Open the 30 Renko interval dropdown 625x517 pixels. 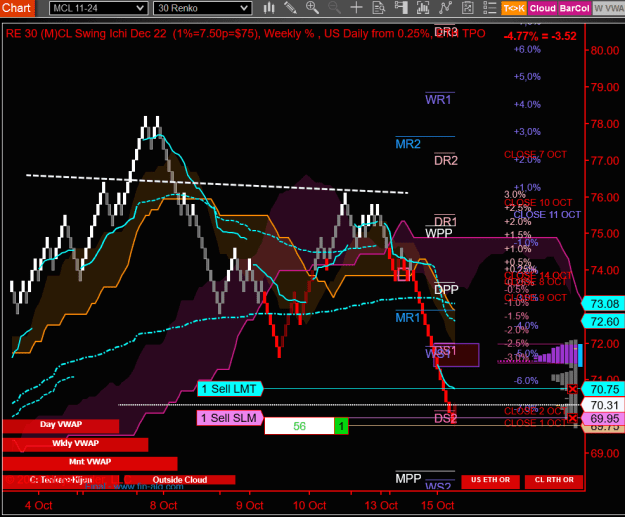202,8
